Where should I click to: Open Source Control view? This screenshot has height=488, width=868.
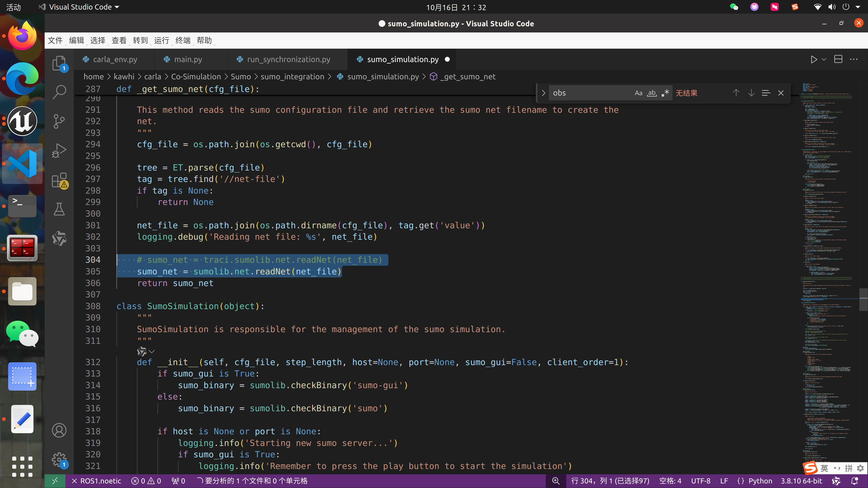pos(59,121)
